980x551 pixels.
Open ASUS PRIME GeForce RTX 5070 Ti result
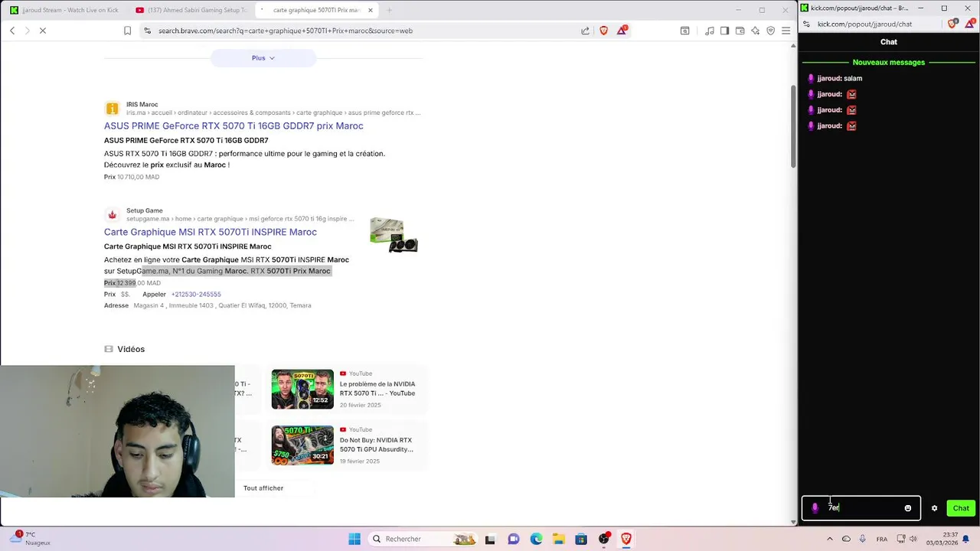234,126
